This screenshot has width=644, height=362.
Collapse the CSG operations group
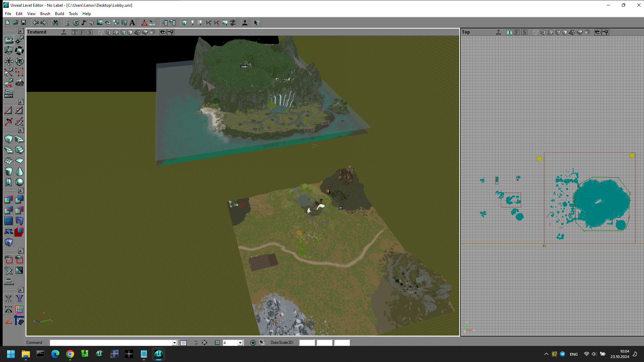pos(21,191)
